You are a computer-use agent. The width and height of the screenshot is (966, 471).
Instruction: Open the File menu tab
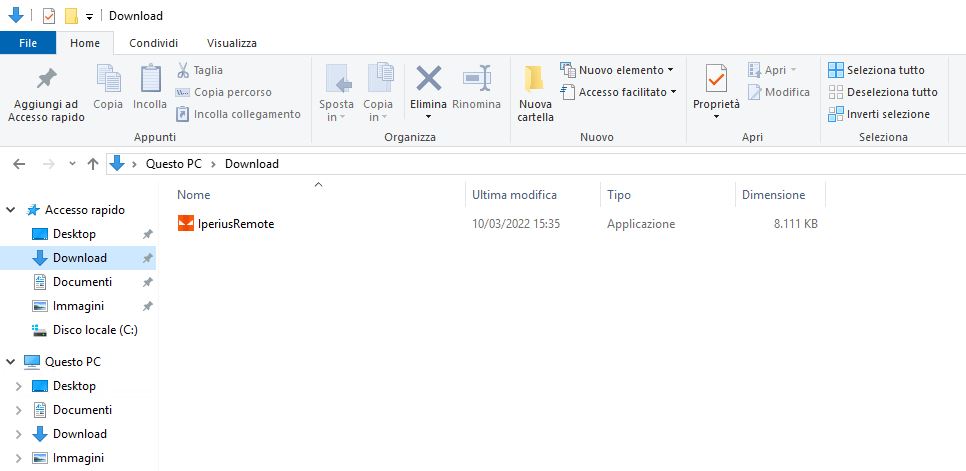28,43
